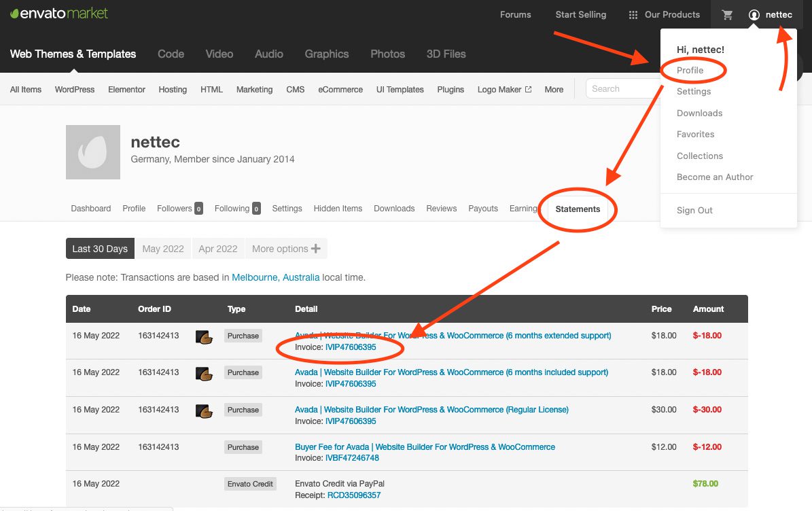Expand More options date filter
This screenshot has height=511, width=812.
click(286, 249)
